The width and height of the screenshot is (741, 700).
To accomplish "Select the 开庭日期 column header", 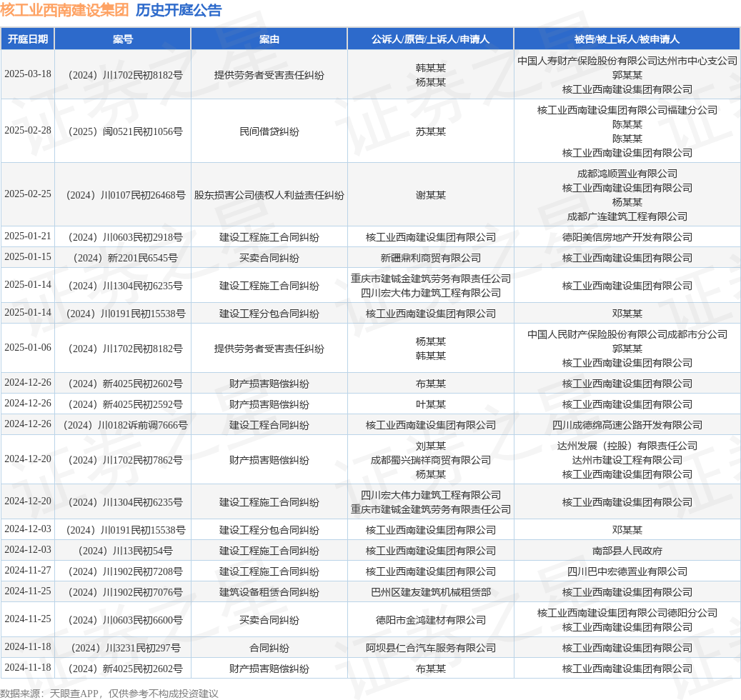I will click(x=28, y=39).
